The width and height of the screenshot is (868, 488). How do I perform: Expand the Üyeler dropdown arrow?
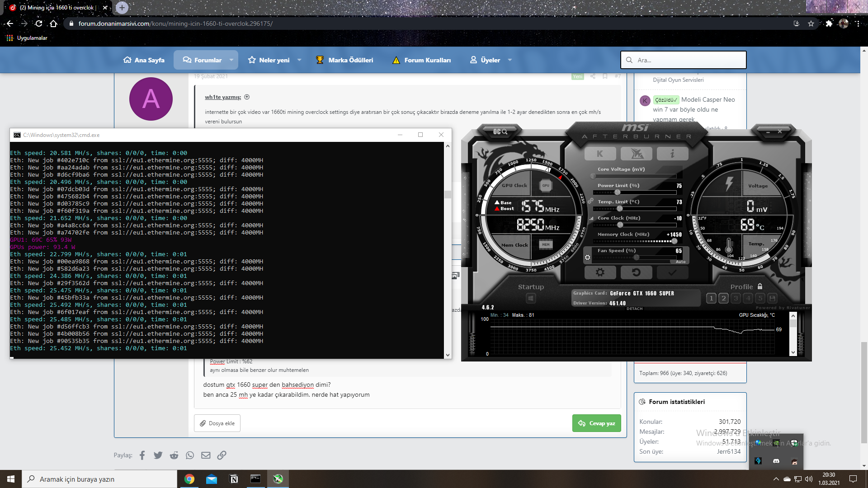point(510,60)
